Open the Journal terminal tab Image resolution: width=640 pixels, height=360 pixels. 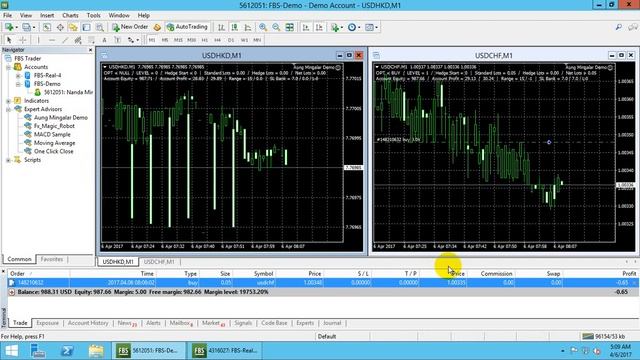click(x=332, y=323)
